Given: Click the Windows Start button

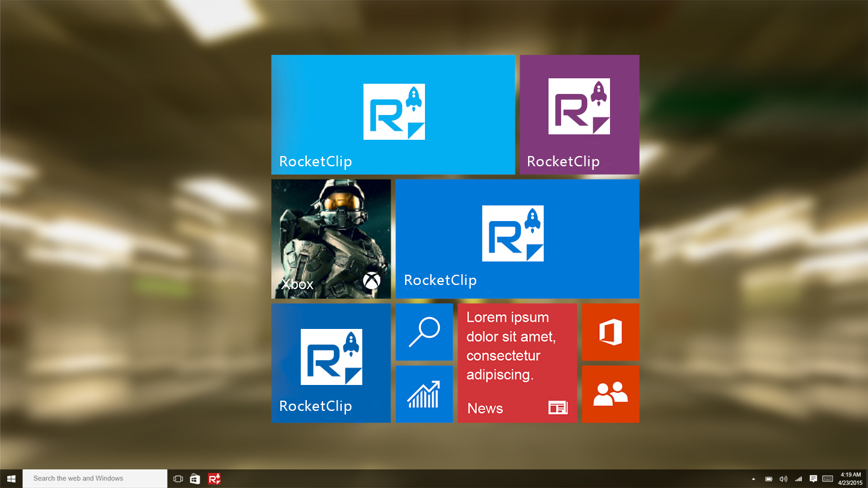Looking at the screenshot, I should point(11,479).
